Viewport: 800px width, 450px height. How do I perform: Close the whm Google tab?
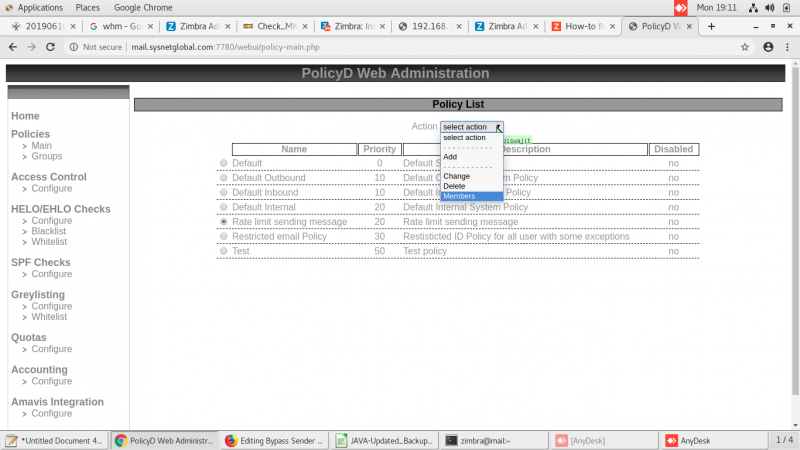point(151,27)
